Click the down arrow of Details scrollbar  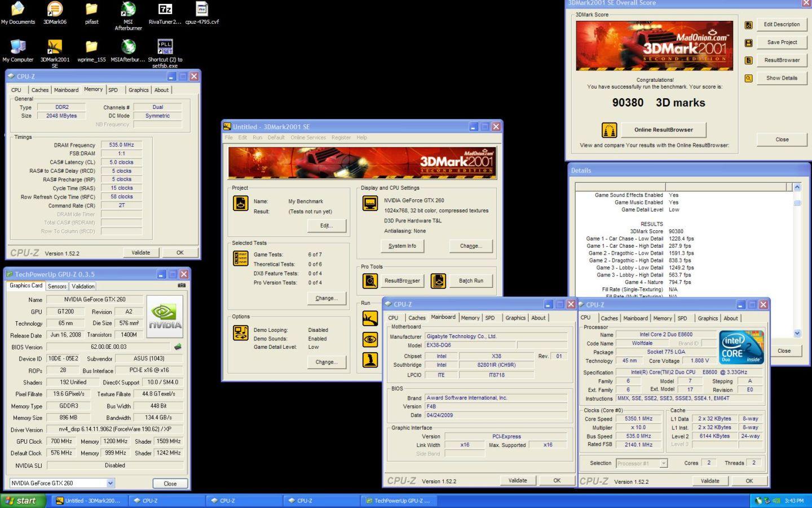point(797,334)
